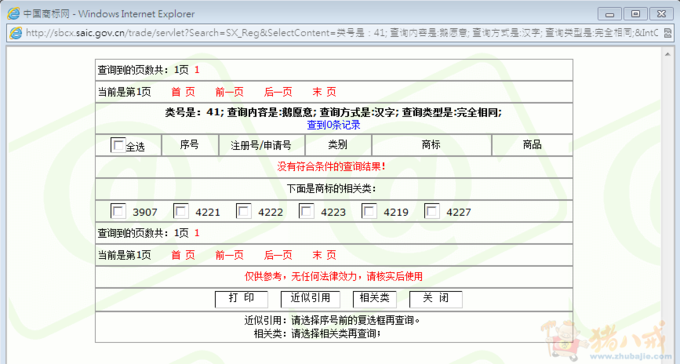
Task: Check the box for class 4219
Action: (x=369, y=211)
